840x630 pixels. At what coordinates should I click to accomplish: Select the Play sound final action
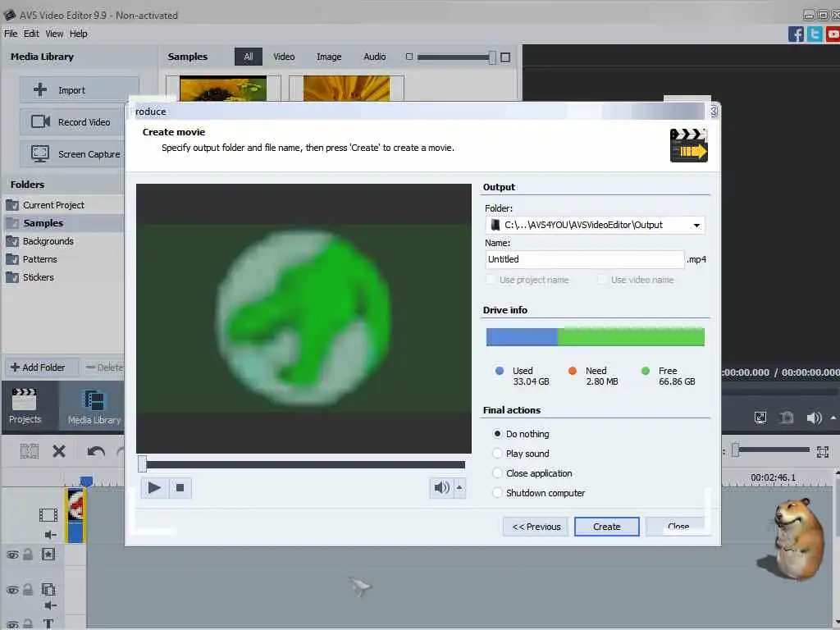pos(497,453)
